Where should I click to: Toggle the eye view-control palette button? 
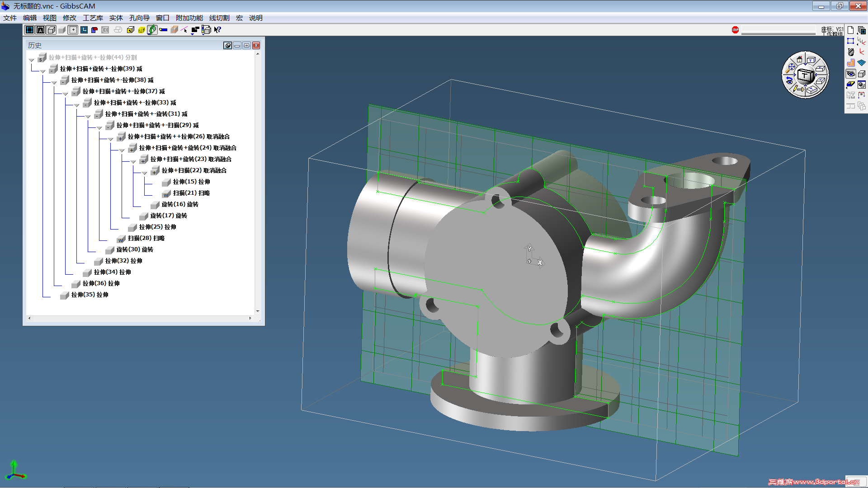pos(851,74)
